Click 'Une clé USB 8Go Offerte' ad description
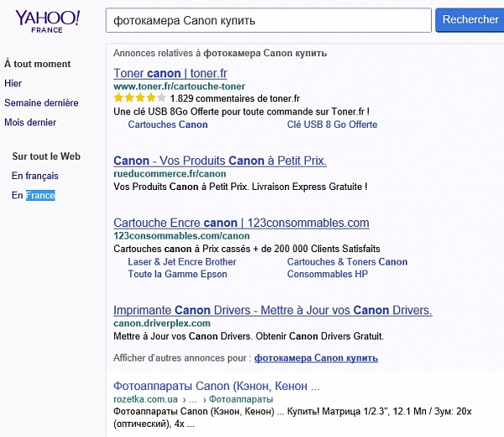The width and height of the screenshot is (504, 437). pos(241,112)
